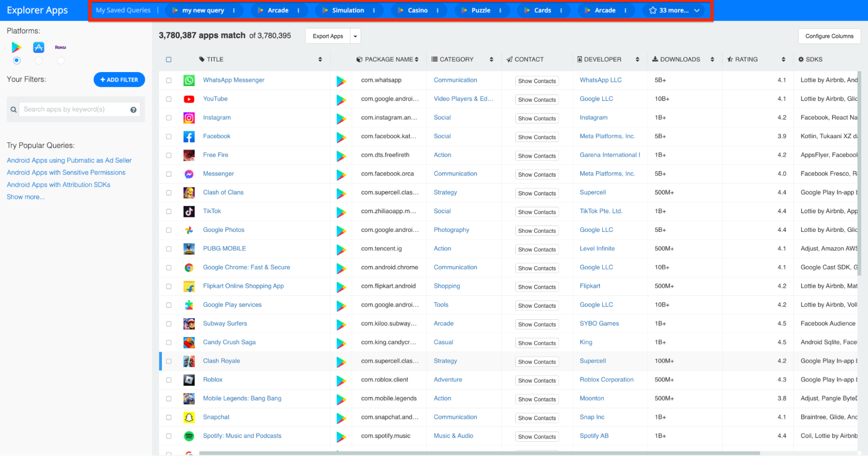Screen dimensions: 868x456
Task: Check the Instagram row checkbox
Action: (169, 118)
